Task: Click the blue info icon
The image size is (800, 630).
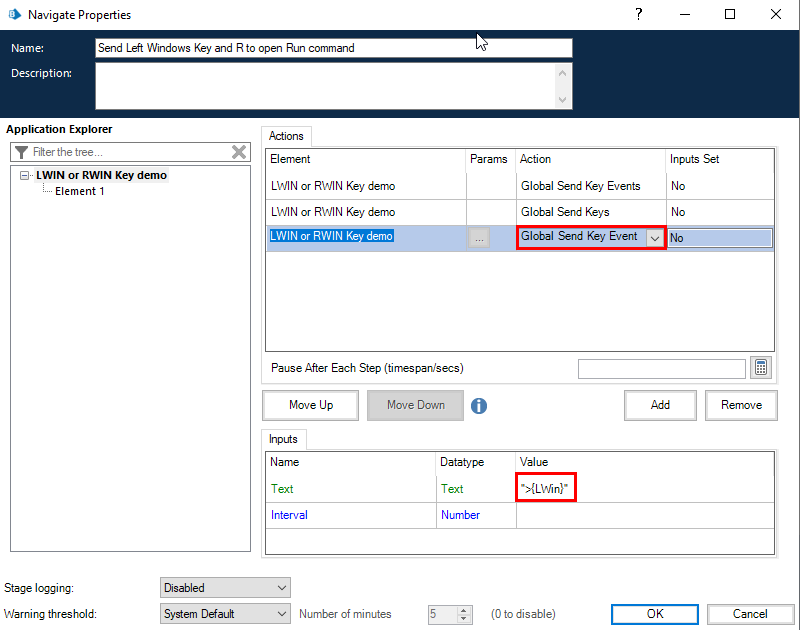Action: click(x=479, y=406)
